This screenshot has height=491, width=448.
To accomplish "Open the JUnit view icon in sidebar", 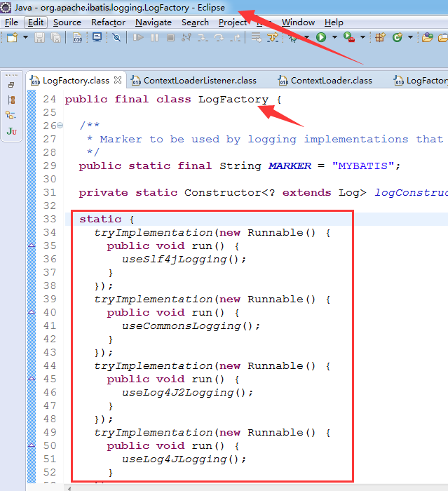I will 12,131.
